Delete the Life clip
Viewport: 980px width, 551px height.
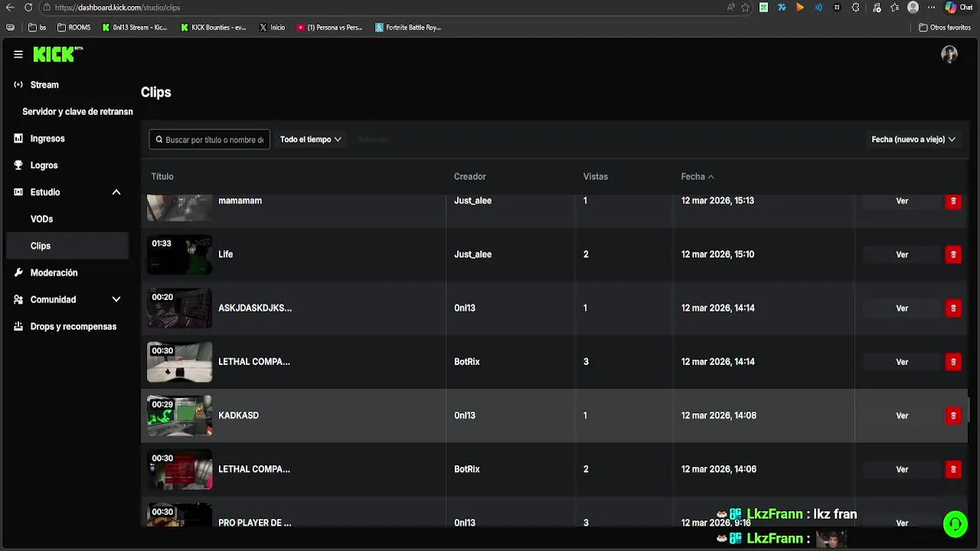[x=953, y=254]
